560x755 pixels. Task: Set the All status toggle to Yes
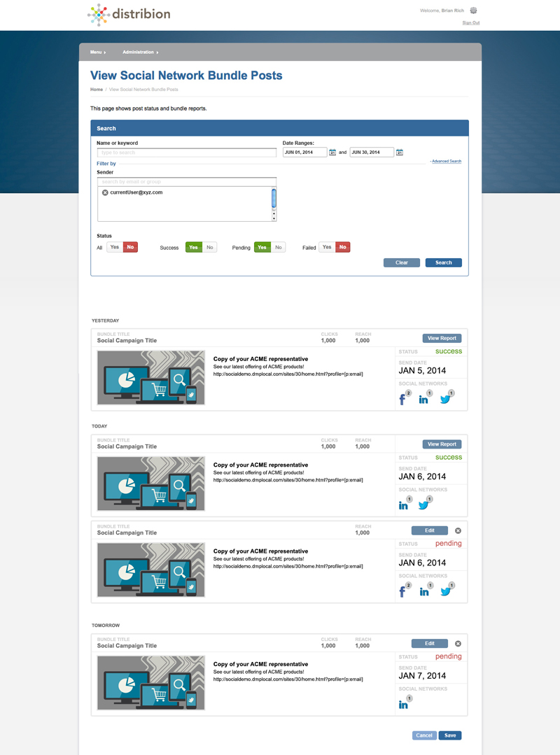point(114,247)
